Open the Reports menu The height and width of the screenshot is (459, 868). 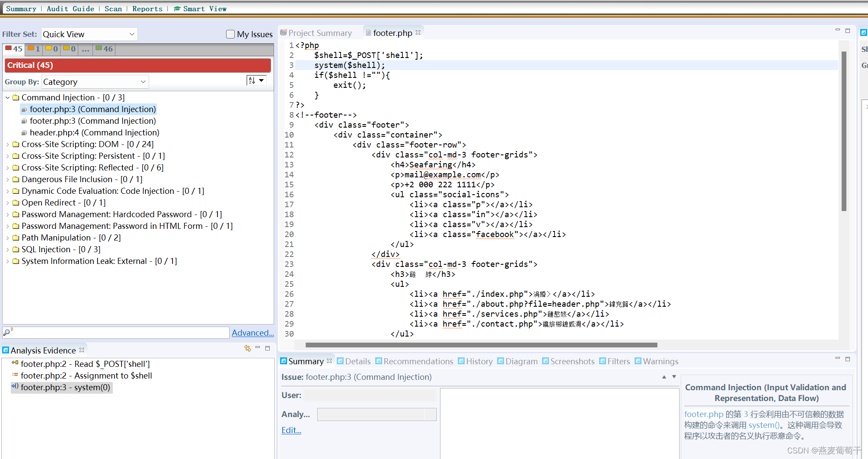(x=147, y=9)
